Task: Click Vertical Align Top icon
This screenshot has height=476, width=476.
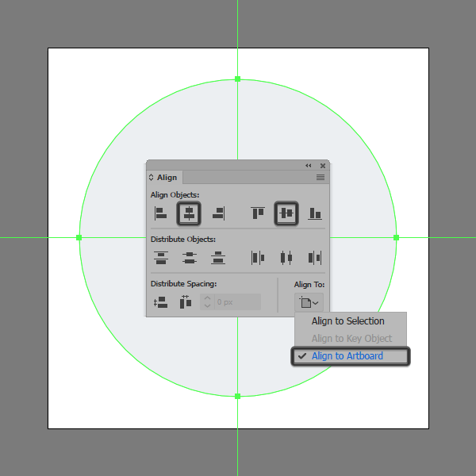Action: [x=258, y=213]
